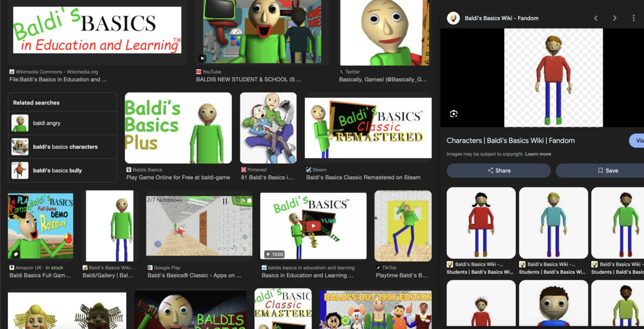Screen dimensions: 644x329
Task: Open the Baldi's Basics Plus thumbnail
Action: click(x=178, y=128)
